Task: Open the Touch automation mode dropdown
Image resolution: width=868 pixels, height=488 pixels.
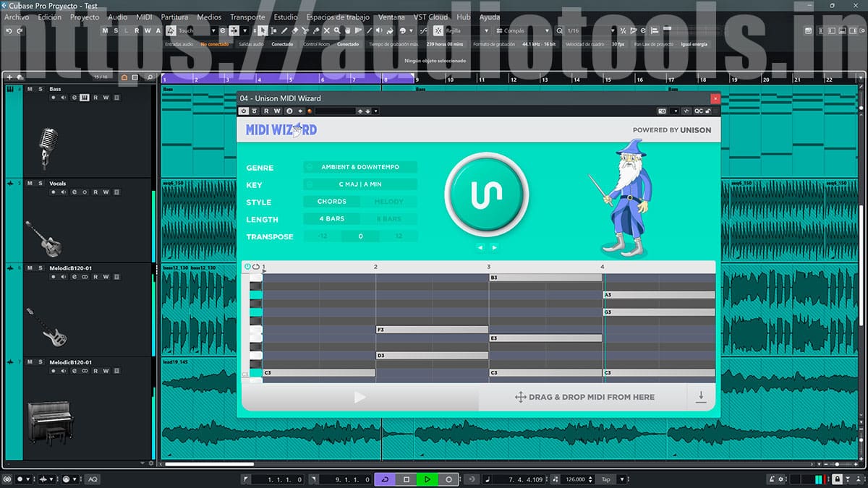Action: pyautogui.click(x=196, y=31)
